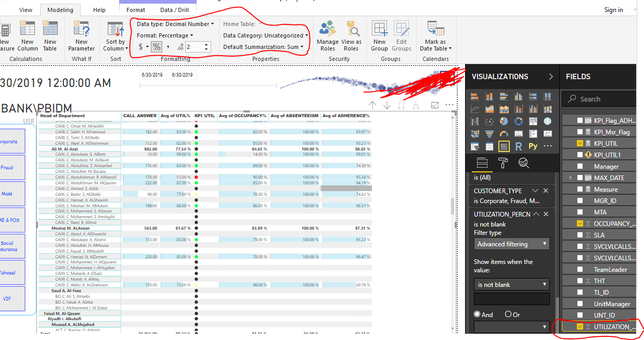Expand the MAX_DATE field hierarchy
This screenshot has width=644, height=340.
(x=571, y=178)
